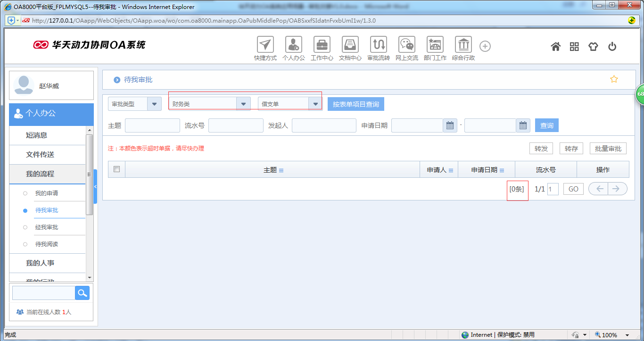This screenshot has height=341, width=644.
Task: Click the power logout icon
Action: point(612,46)
